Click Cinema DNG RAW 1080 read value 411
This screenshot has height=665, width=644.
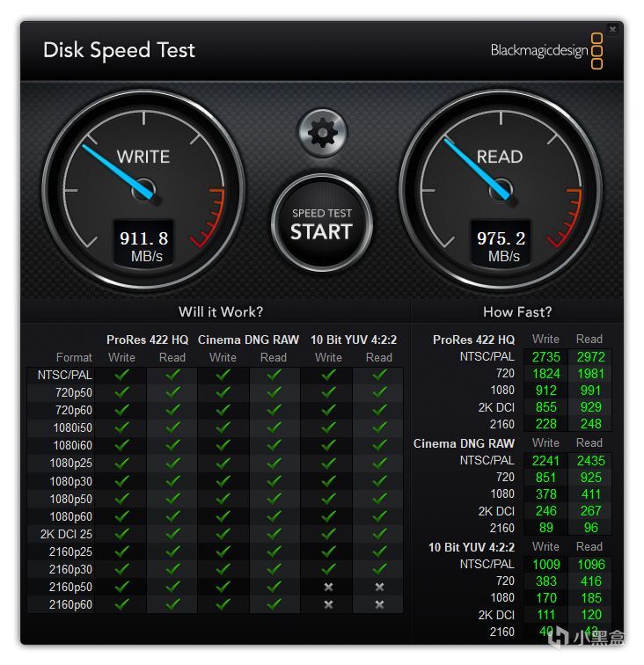pos(590,494)
